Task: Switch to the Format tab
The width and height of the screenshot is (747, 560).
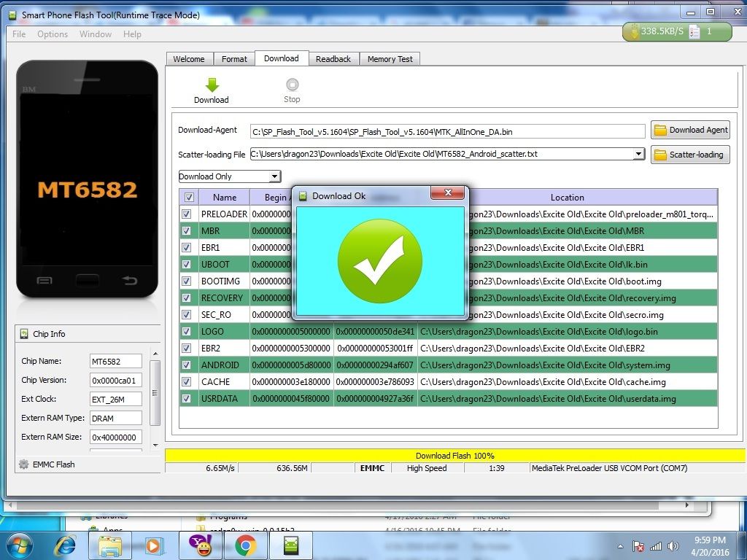Action: pyautogui.click(x=234, y=59)
